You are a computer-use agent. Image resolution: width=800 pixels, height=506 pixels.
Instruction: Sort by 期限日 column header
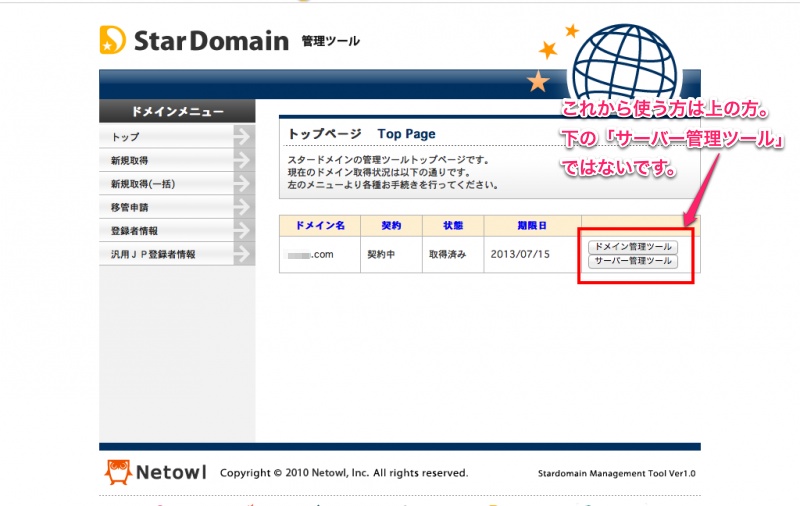532,225
